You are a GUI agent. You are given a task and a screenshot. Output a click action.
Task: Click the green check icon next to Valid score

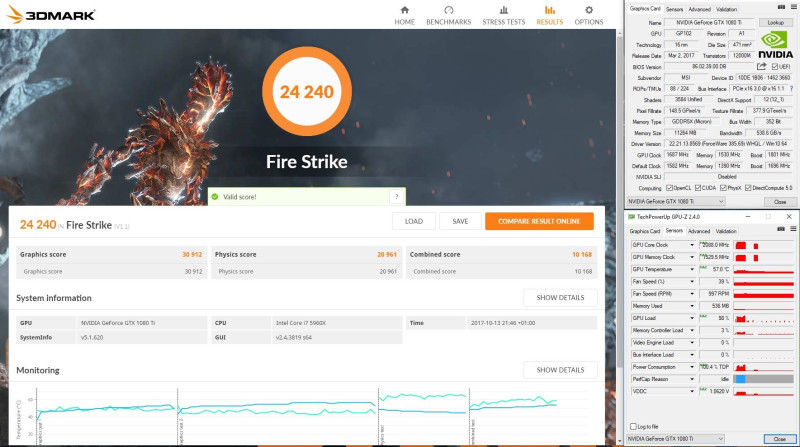(215, 196)
